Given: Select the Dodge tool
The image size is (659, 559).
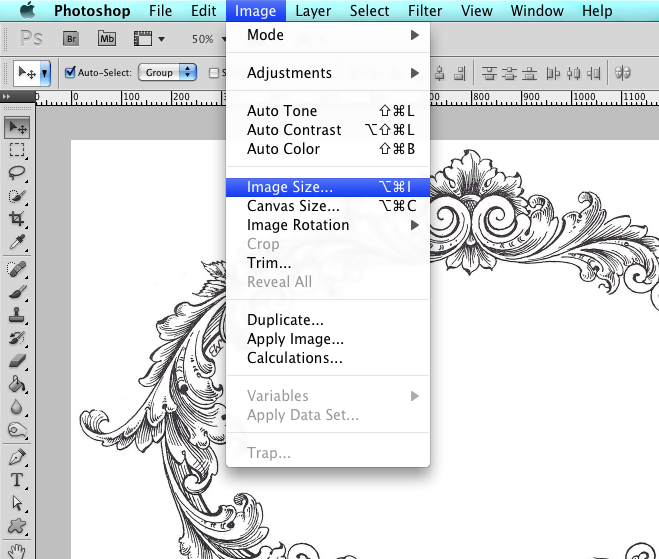Looking at the screenshot, I should [x=17, y=430].
